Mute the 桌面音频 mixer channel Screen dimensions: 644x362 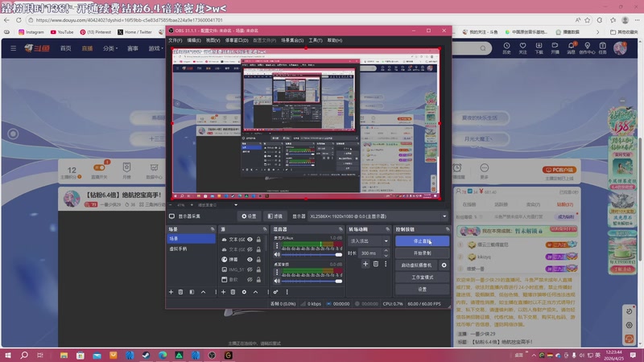(277, 281)
